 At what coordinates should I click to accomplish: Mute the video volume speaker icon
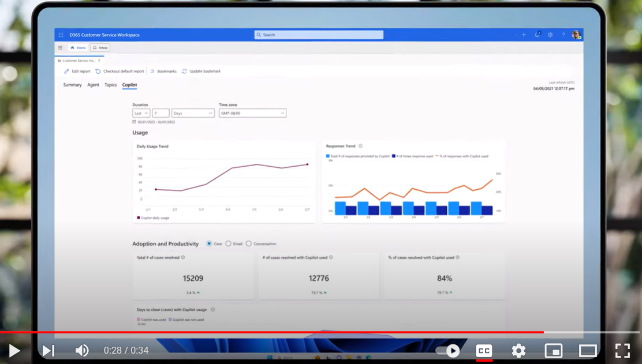coord(82,350)
